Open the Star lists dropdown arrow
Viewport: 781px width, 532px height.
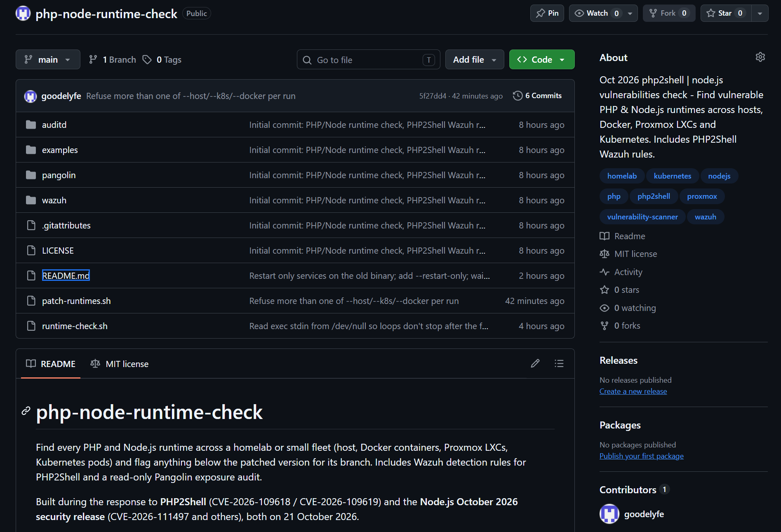[x=760, y=13]
